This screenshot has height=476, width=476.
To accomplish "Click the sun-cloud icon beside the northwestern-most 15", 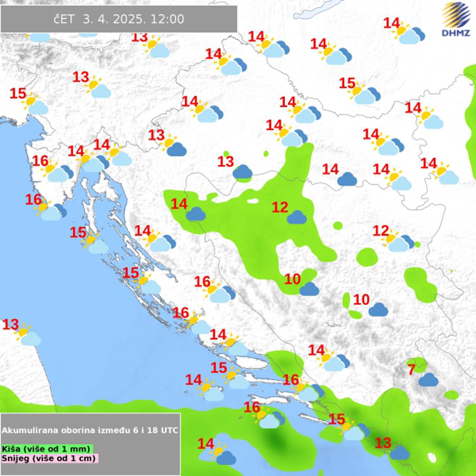I will click(34, 104).
